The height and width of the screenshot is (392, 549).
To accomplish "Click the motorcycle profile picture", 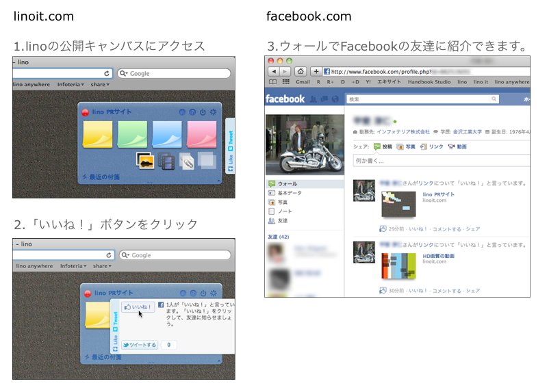I will [305, 144].
